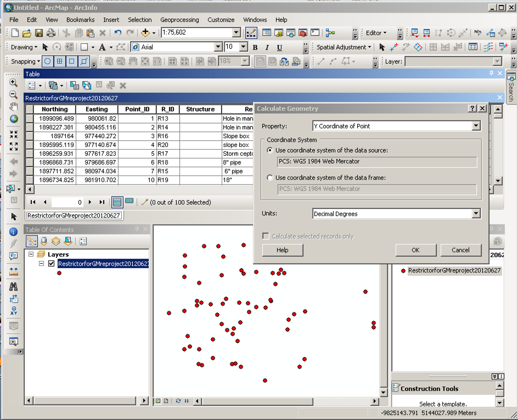Click the Full Extent globe icon
518x420 pixels.
pos(14,118)
